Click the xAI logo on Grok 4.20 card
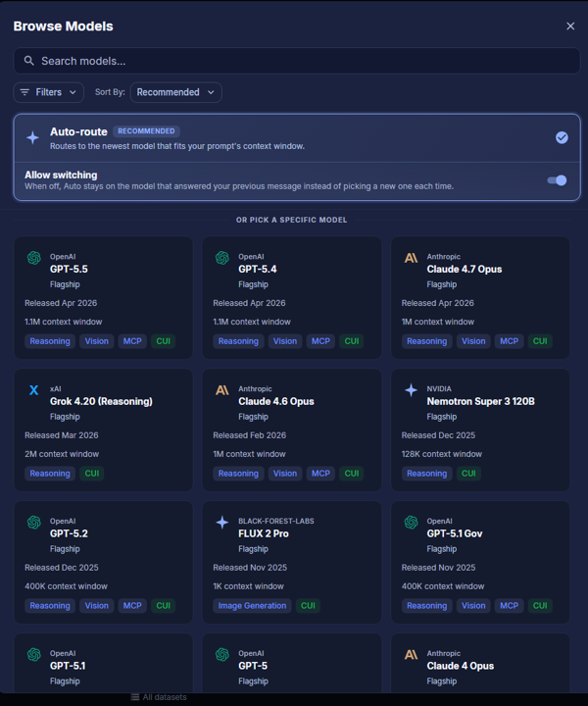The width and height of the screenshot is (588, 706). tap(33, 390)
